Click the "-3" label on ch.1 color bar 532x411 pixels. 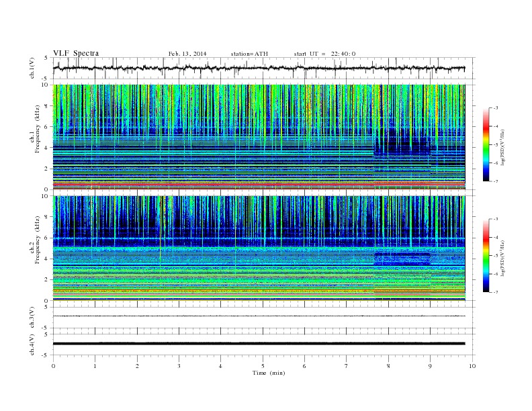[x=496, y=108]
